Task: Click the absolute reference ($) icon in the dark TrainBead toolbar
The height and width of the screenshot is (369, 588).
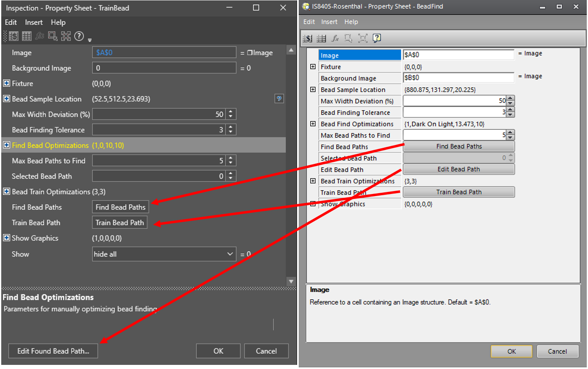Action: click(x=14, y=36)
